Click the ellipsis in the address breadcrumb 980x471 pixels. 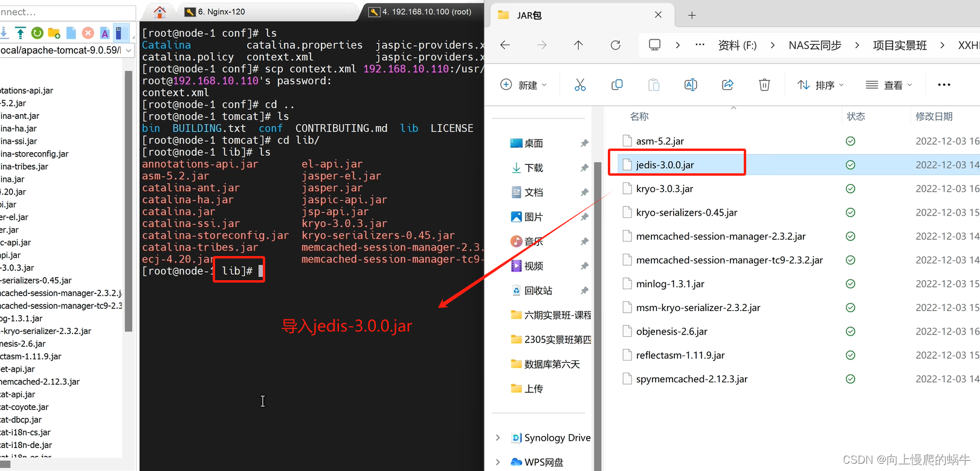click(x=700, y=45)
